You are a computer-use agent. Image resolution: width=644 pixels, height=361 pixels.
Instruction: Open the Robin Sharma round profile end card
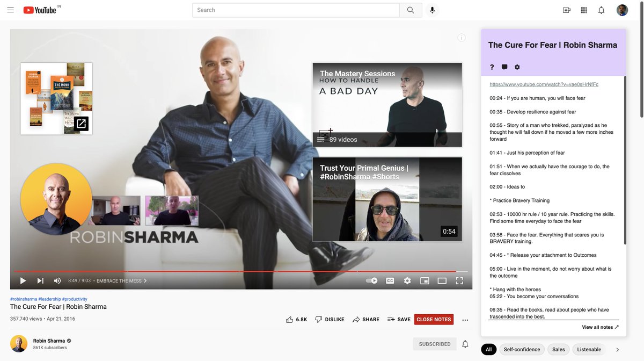coord(56,199)
